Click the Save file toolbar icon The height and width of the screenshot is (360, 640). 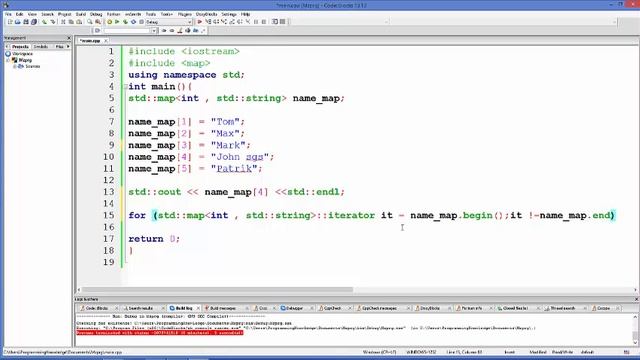pos(26,22)
